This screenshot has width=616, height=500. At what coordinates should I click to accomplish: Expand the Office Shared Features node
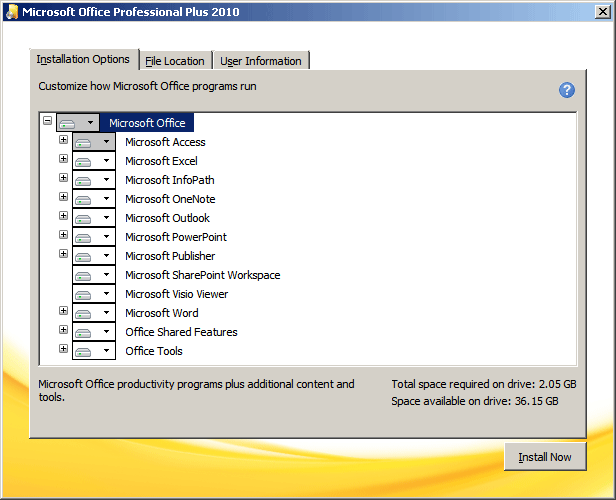tap(63, 329)
